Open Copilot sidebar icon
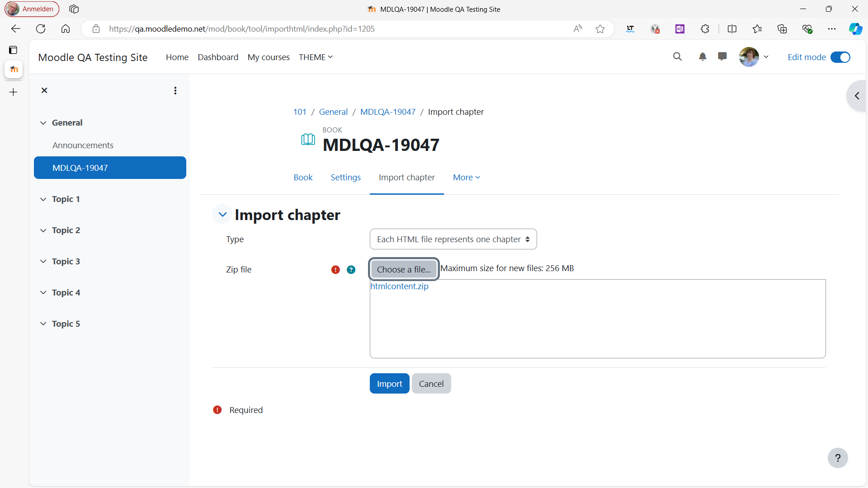Screen dimensions: 868x488 [x=855, y=29]
